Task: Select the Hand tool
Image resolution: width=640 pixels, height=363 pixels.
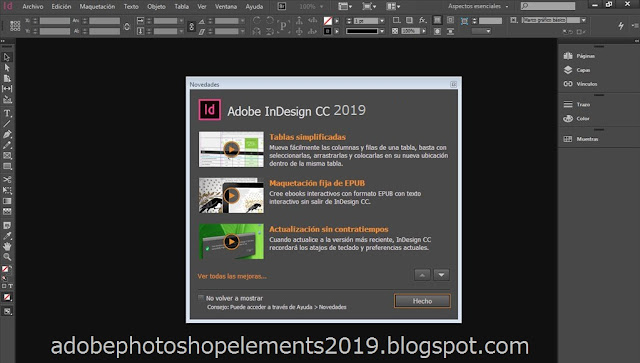Action: [7, 247]
